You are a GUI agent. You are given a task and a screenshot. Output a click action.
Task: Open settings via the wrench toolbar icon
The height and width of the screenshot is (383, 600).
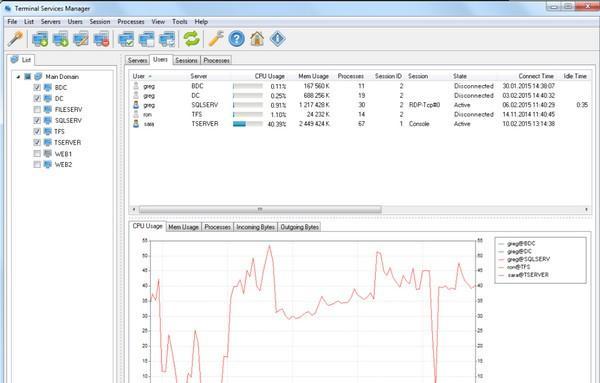216,39
